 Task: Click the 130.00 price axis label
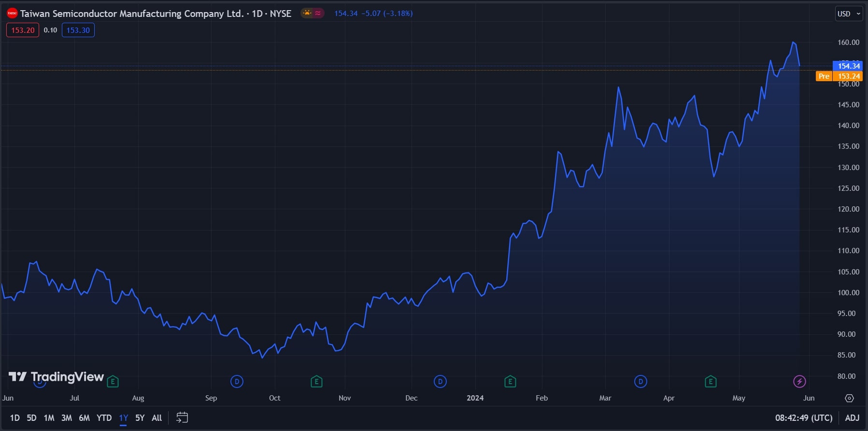pos(848,168)
